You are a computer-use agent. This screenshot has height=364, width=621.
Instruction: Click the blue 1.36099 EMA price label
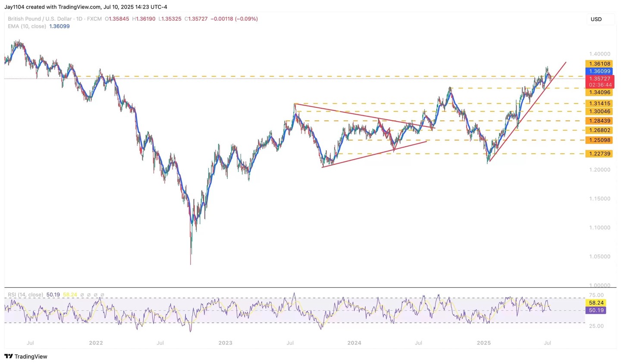pos(599,71)
